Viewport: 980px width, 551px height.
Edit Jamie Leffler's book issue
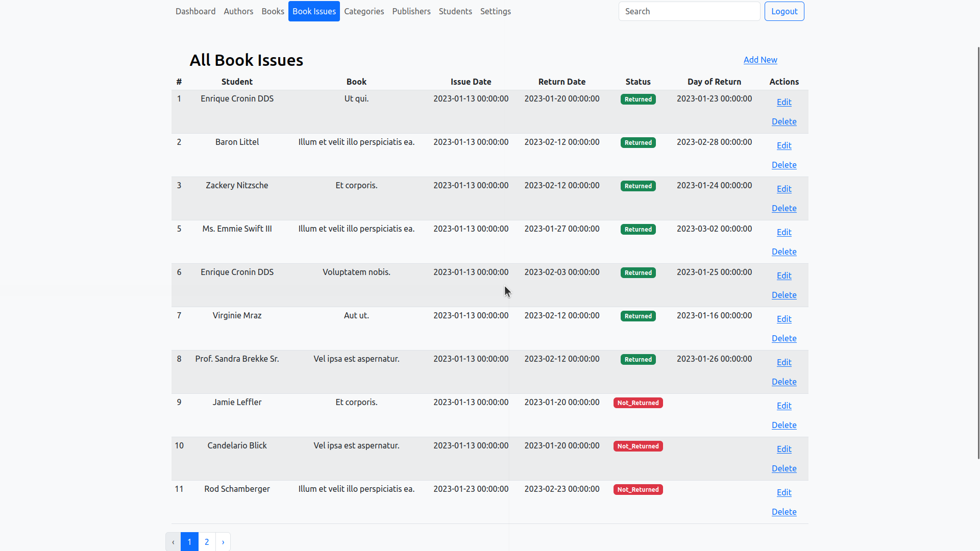[x=784, y=406]
